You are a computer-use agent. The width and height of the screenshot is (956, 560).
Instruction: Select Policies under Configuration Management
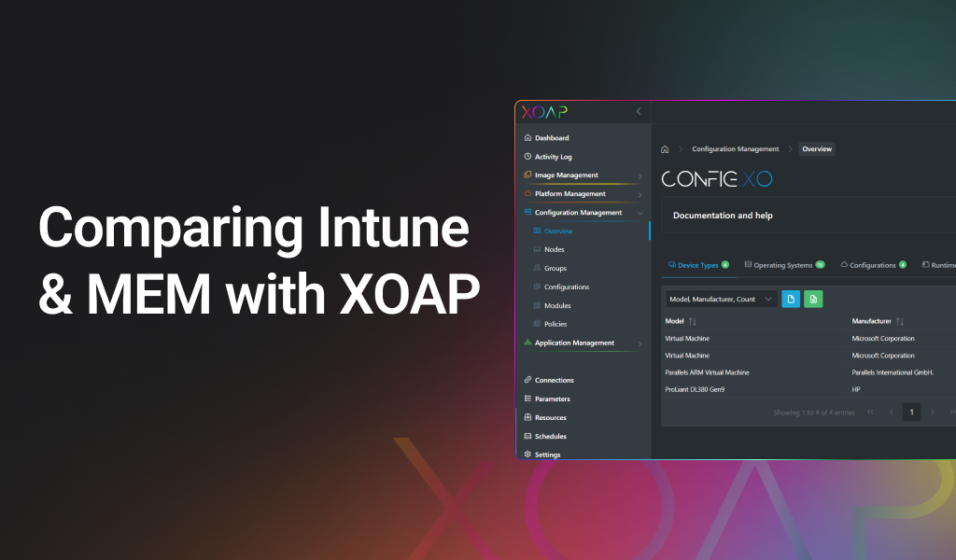(x=555, y=324)
